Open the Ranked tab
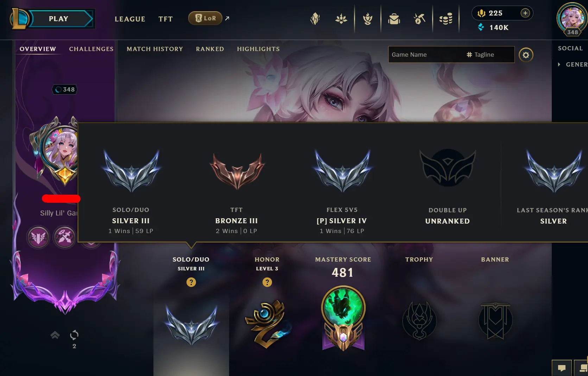 (x=210, y=49)
